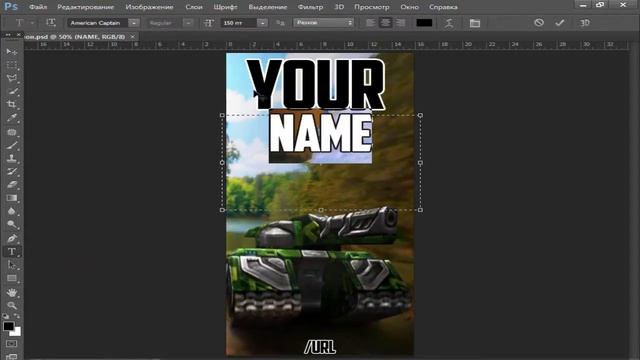Viewport: 640px width, 360px height.
Task: Click the Photoshop Ps logo icon
Action: click(11, 7)
